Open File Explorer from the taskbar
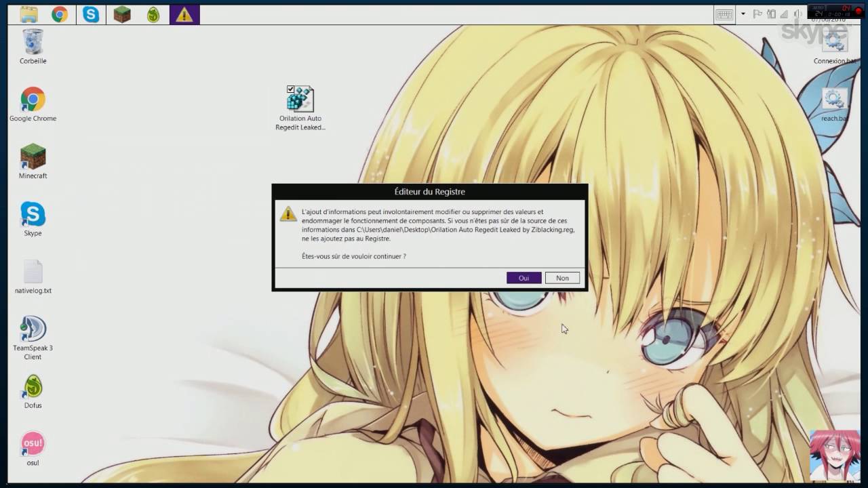 [x=28, y=14]
